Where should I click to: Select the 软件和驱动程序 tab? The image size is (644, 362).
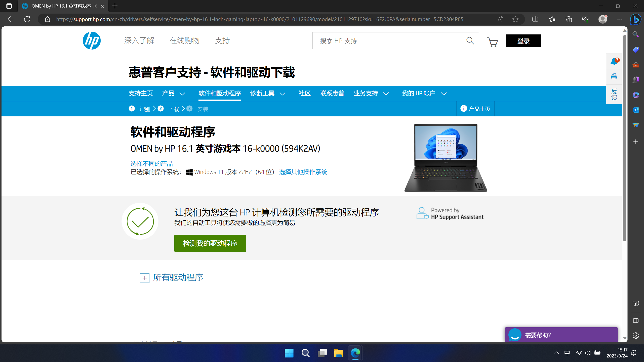[x=219, y=94]
